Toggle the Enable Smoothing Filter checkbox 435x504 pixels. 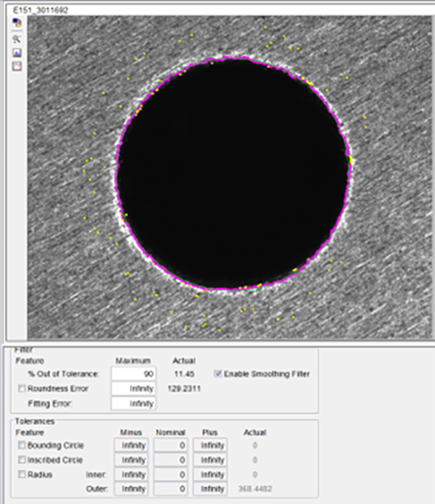219,374
